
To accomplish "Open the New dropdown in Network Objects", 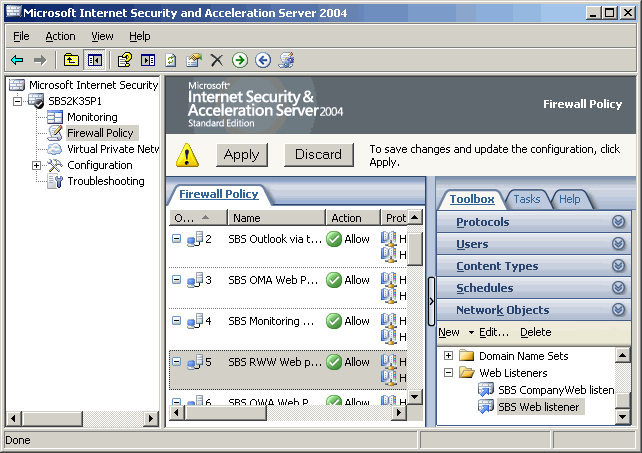I will coord(471,333).
